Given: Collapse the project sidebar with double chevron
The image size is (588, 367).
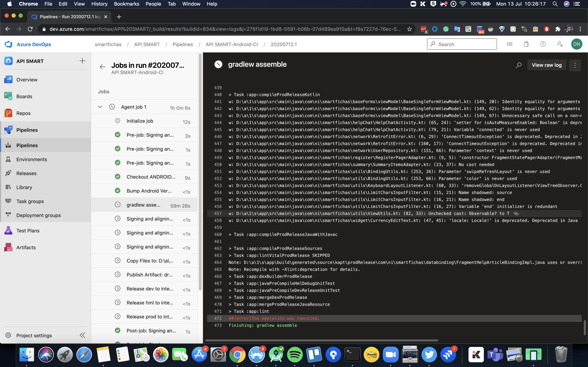Looking at the screenshot, I should click(82, 335).
